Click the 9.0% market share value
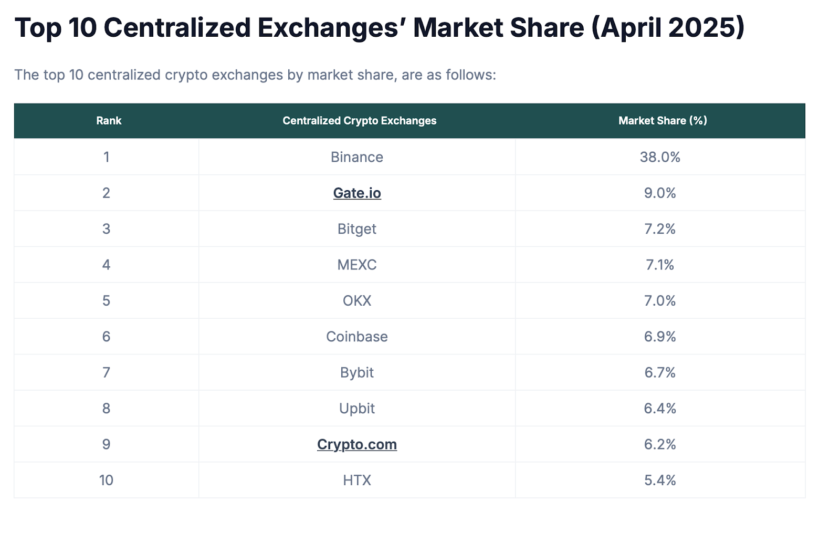 [x=660, y=193]
